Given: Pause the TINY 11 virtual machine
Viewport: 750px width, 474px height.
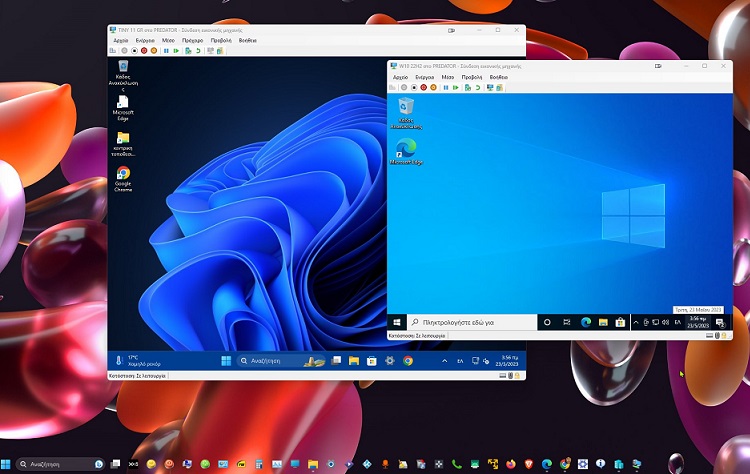Looking at the screenshot, I should [166, 51].
